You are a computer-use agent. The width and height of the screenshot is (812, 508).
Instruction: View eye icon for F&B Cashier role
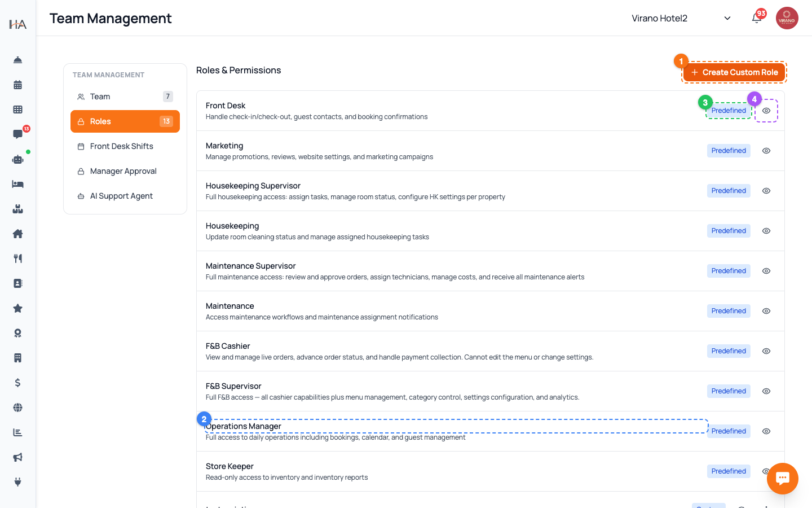766,351
